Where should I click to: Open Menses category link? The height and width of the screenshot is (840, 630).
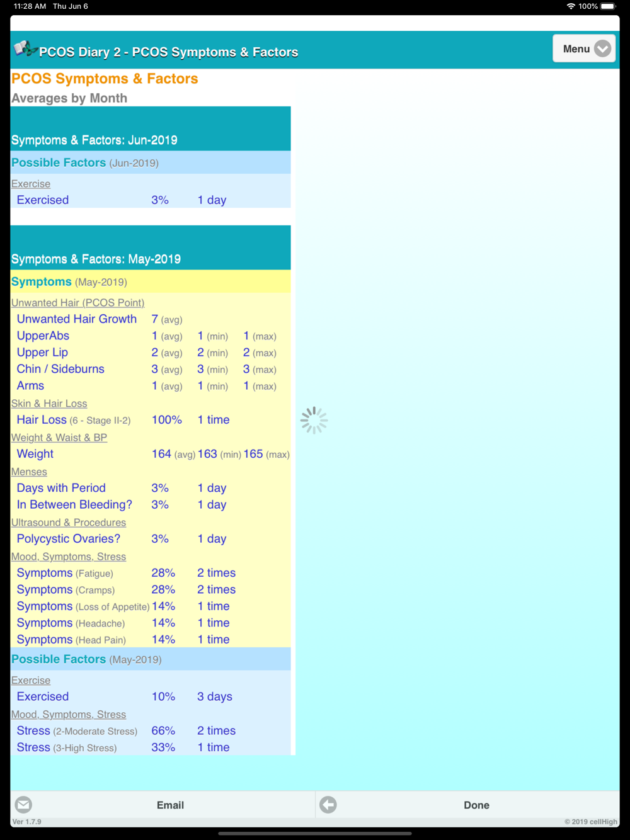(29, 472)
